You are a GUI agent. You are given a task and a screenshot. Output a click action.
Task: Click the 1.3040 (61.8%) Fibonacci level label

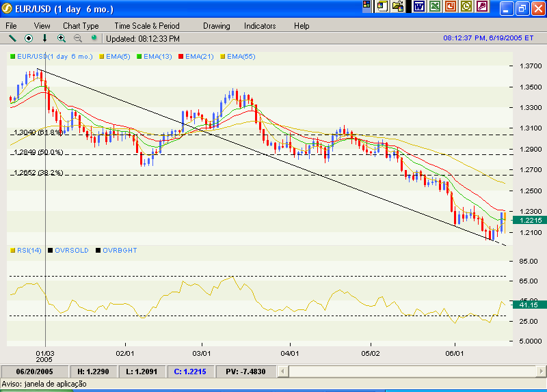point(38,132)
